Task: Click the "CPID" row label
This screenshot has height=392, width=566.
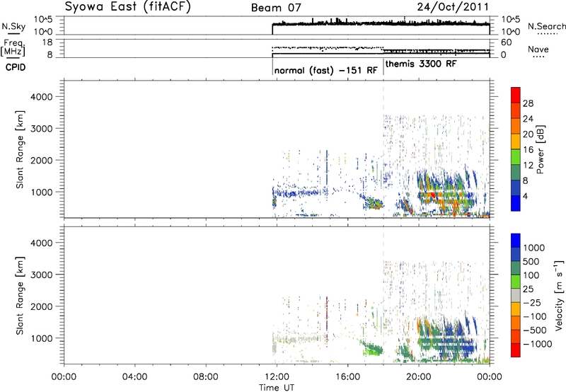Action: pyautogui.click(x=16, y=67)
